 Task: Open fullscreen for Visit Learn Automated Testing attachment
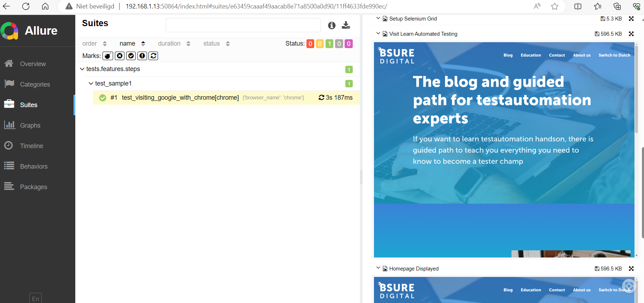pos(631,34)
